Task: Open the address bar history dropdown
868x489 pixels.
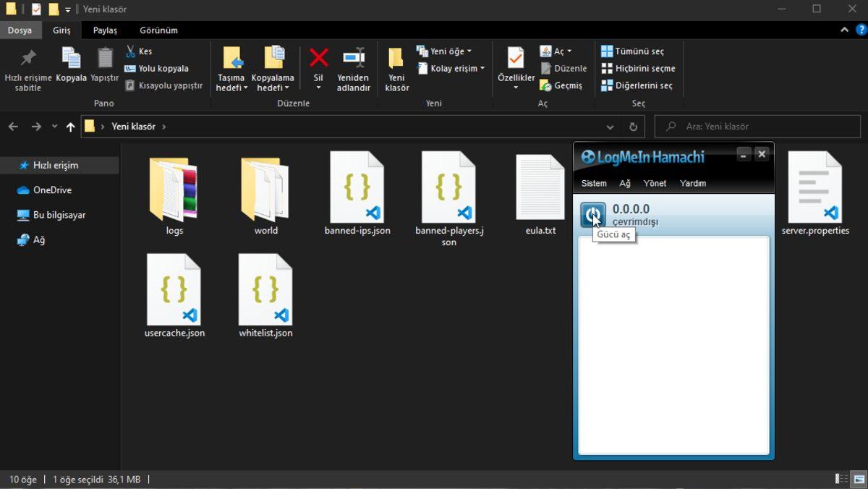Action: [610, 127]
